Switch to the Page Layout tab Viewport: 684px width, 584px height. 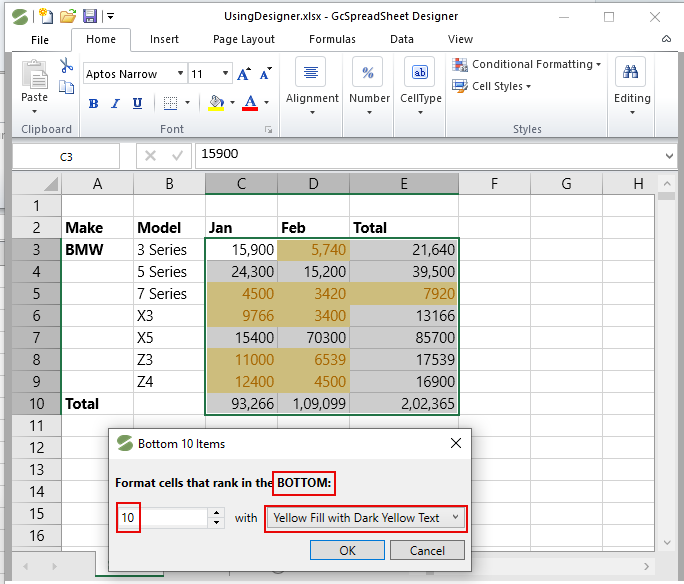pyautogui.click(x=244, y=40)
